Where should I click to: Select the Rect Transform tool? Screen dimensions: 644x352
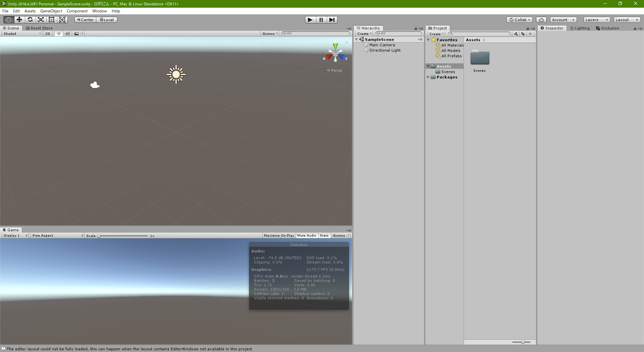coord(51,20)
